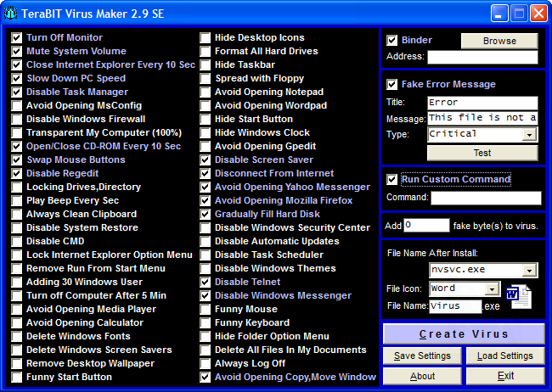Viewport: 552px width, 392px height.
Task: Click into the Binder Address text field
Action: pyautogui.click(x=482, y=58)
